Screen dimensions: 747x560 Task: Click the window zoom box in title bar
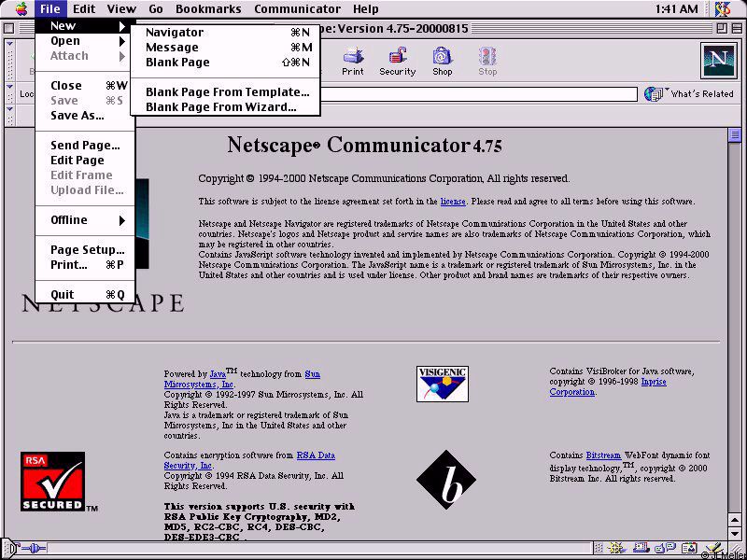[x=722, y=28]
